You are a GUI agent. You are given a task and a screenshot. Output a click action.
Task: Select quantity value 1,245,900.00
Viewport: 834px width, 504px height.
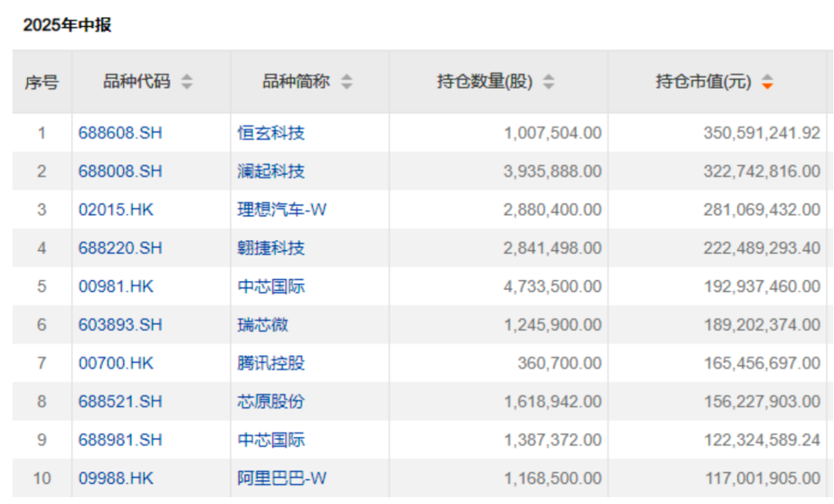click(x=553, y=325)
